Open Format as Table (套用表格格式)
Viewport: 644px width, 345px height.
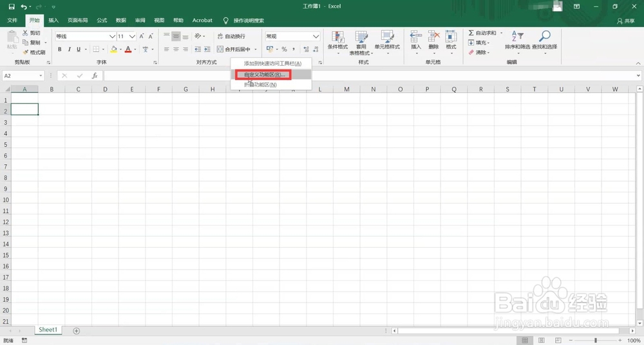click(x=361, y=42)
